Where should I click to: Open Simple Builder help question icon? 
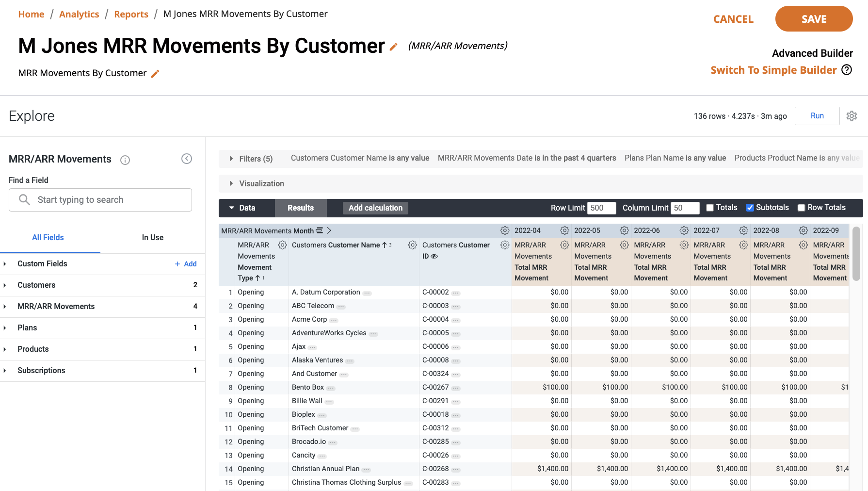point(847,70)
